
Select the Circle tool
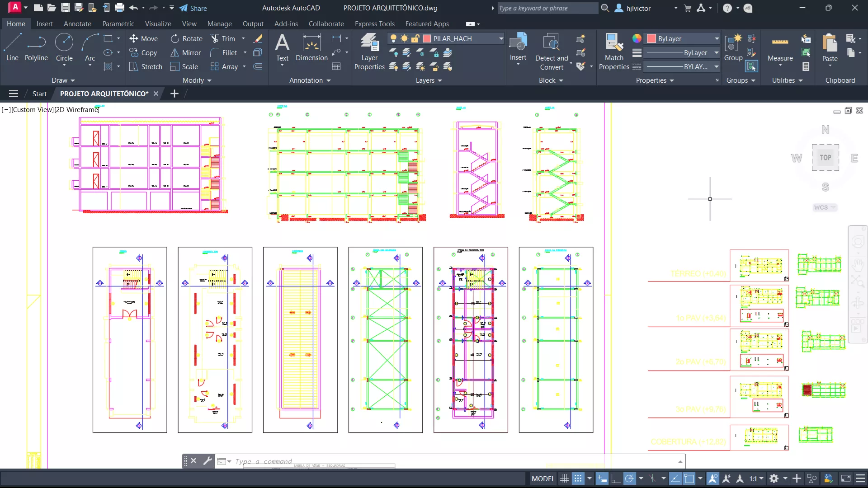click(x=64, y=47)
